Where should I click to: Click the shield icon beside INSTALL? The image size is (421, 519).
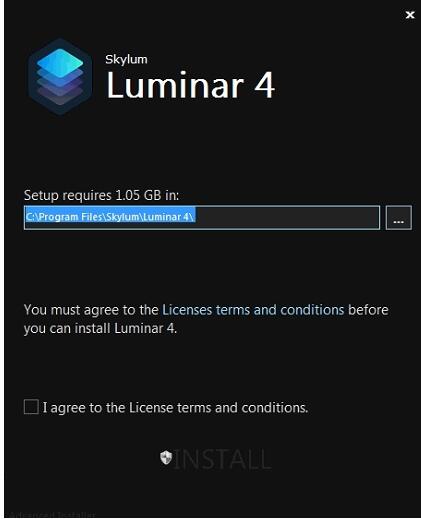click(x=166, y=458)
